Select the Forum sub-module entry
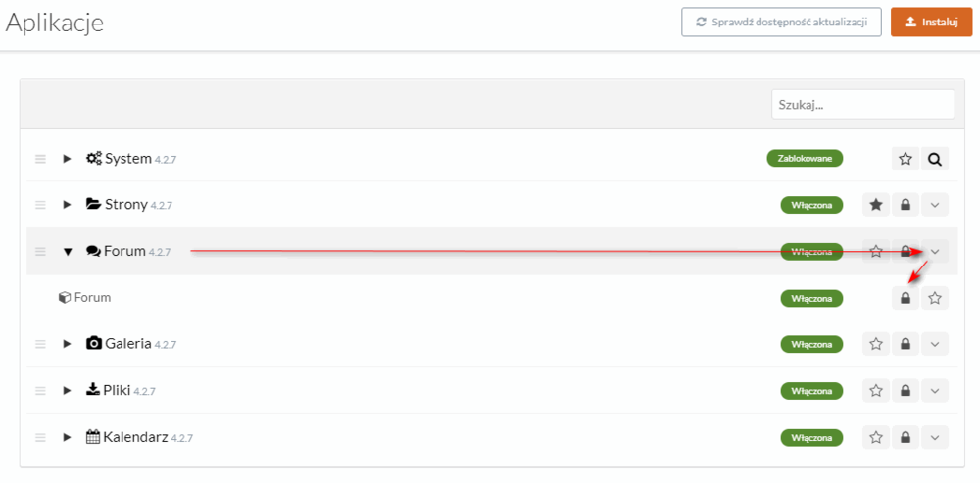Screen dimensions: 980x483 coord(92,298)
